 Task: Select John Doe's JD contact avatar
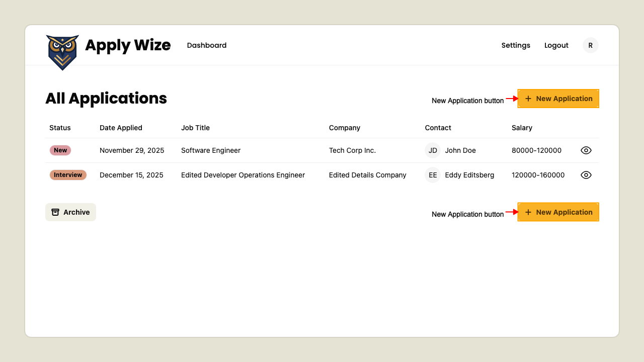click(x=432, y=150)
